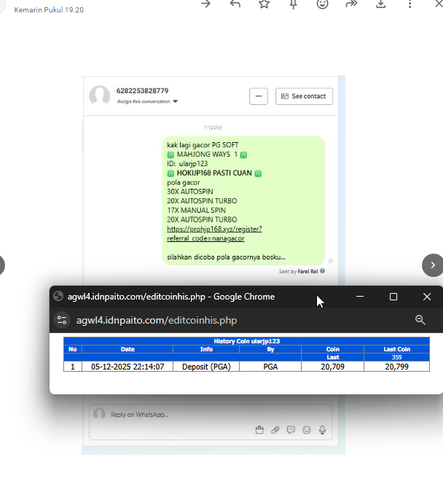Click the site settings icon in Chrome address bar
Viewport: 443px width, 500px height.
[62, 320]
